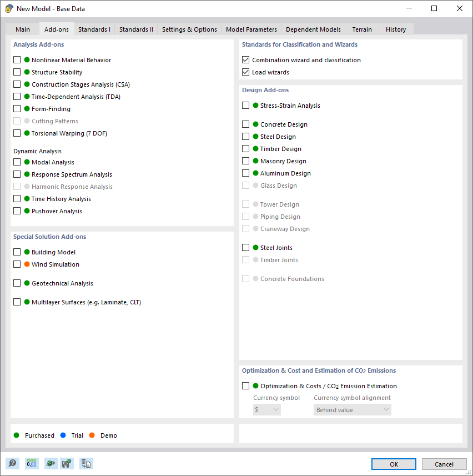This screenshot has height=476, width=473.
Task: Open the help speech-bubble icon
Action: point(12,464)
